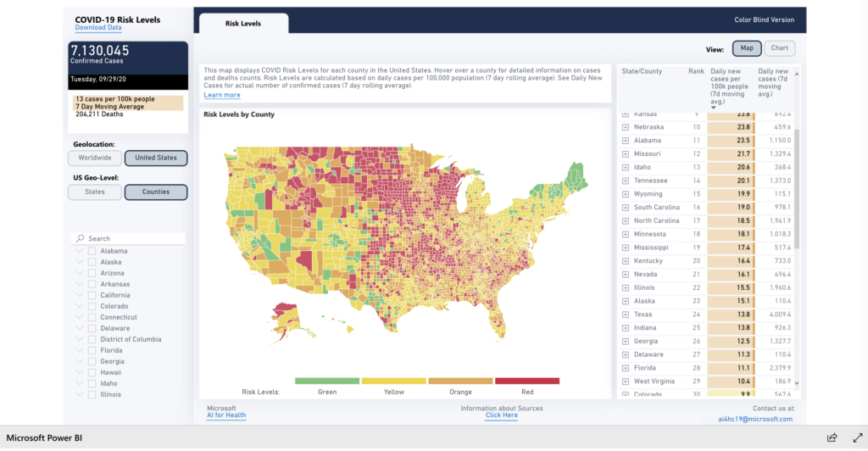Tick the Florida checkbox in state list
868x451 pixels.
pyautogui.click(x=92, y=350)
